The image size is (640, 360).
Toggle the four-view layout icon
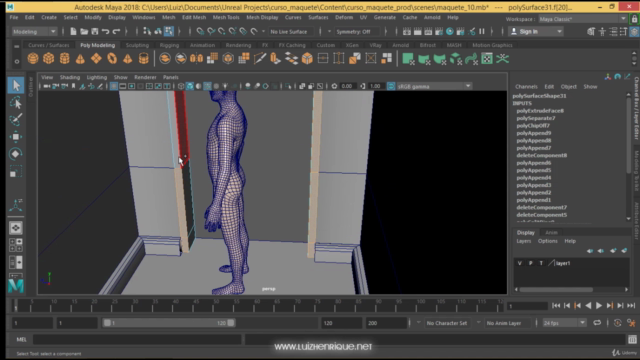pyautogui.click(x=16, y=245)
